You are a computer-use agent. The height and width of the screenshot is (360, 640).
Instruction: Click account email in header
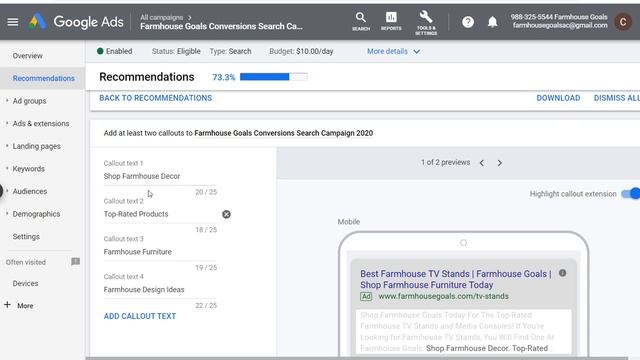[560, 25]
